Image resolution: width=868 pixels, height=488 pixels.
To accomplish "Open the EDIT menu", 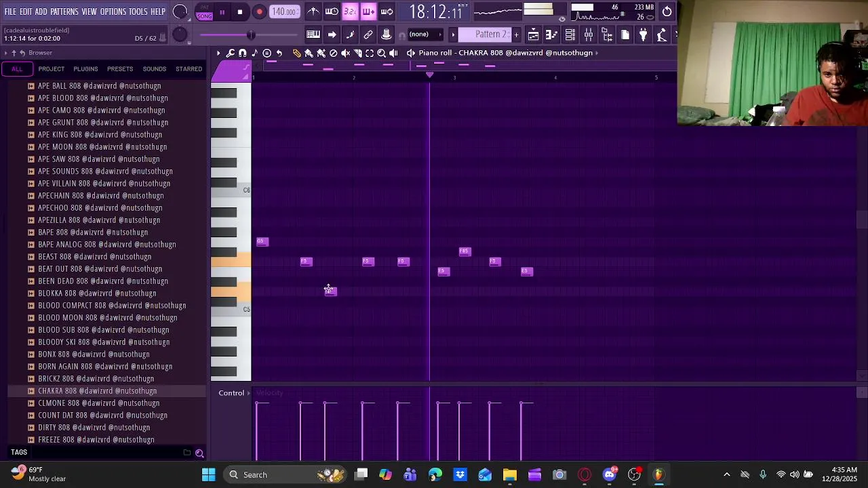I will click(26, 12).
